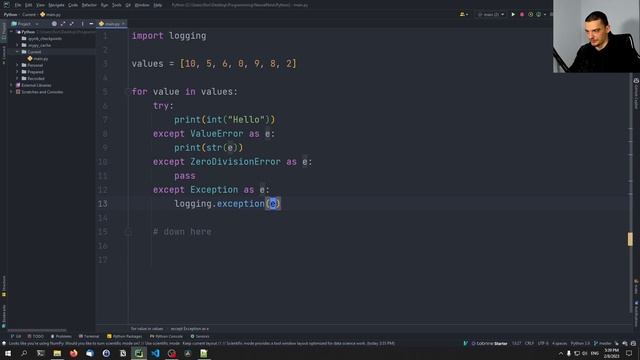Open the Terminal tool window
Viewport: 640px width, 360px height.
[x=89, y=336]
